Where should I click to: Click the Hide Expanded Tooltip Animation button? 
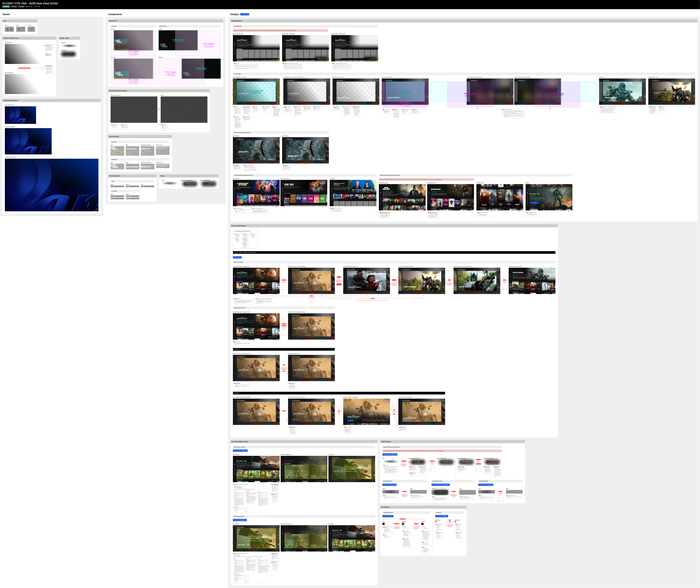(x=441, y=485)
